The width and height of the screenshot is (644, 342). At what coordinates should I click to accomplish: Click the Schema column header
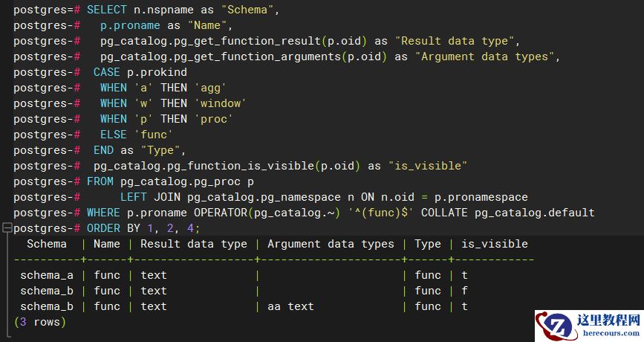pyautogui.click(x=46, y=244)
